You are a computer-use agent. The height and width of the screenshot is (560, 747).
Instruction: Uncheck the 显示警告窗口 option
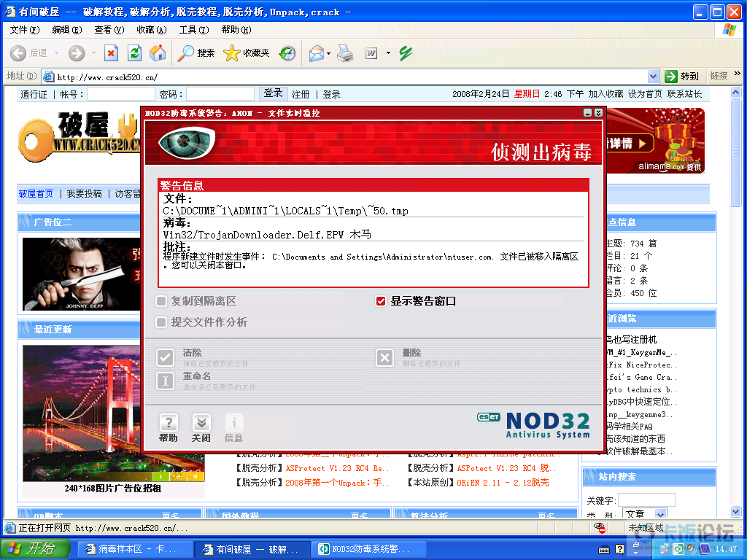click(381, 300)
